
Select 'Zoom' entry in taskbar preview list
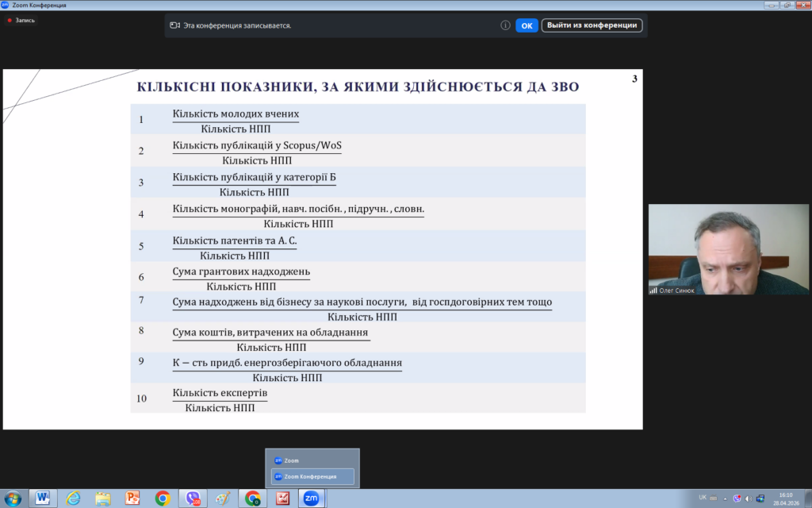(x=312, y=460)
